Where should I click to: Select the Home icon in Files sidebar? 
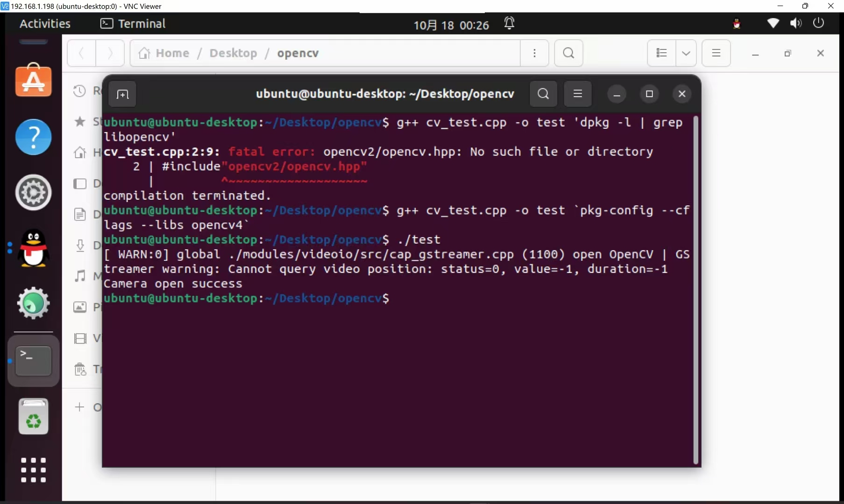80,153
